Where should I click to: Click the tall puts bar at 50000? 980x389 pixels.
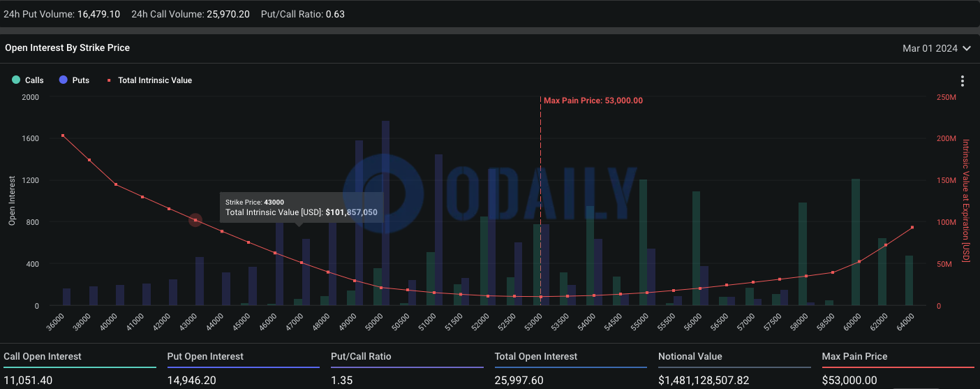[x=385, y=213]
